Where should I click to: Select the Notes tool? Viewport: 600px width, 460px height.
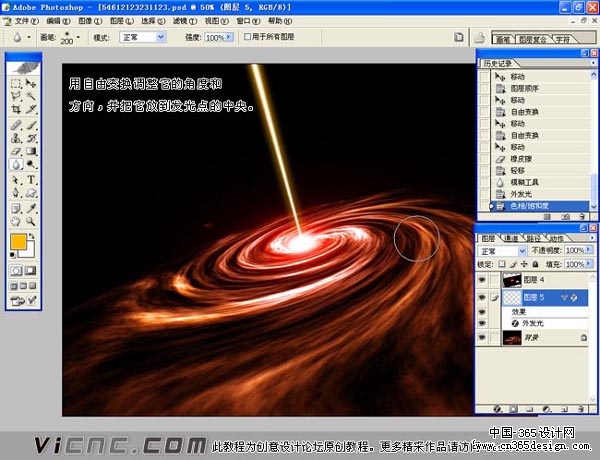coord(16,208)
